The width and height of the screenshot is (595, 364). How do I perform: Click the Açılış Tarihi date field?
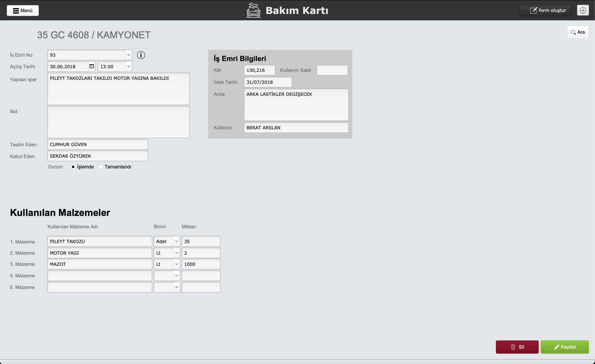pos(68,66)
